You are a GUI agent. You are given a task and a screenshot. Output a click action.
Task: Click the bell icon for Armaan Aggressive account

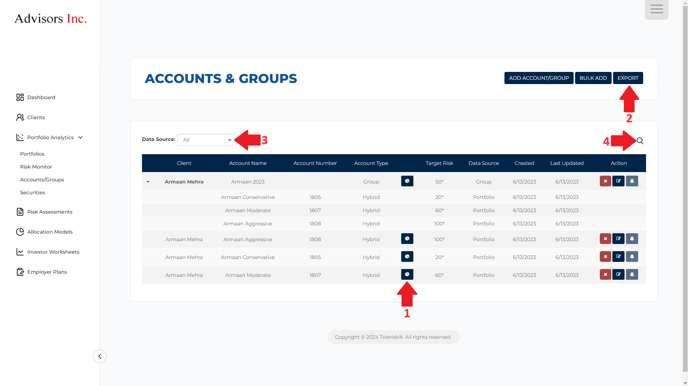[632, 239]
